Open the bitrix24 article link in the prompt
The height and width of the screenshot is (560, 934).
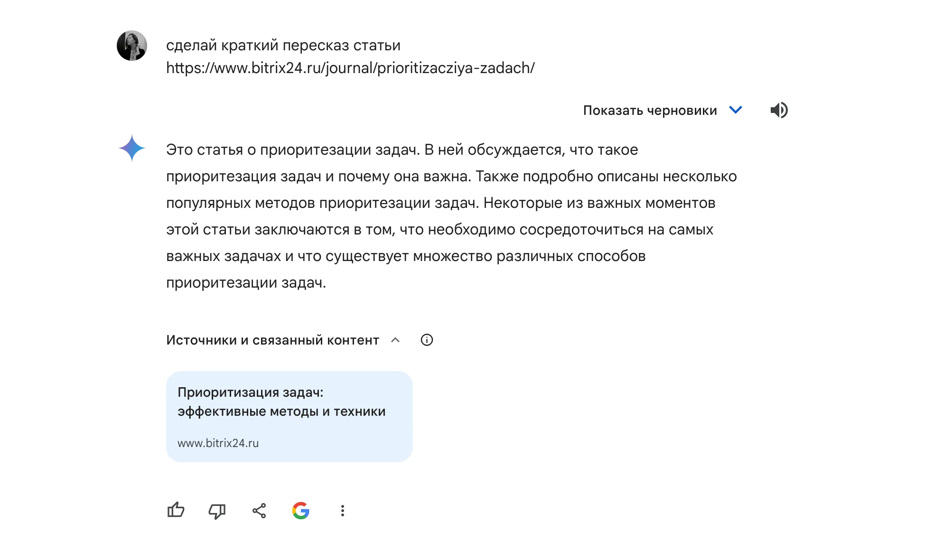click(350, 68)
